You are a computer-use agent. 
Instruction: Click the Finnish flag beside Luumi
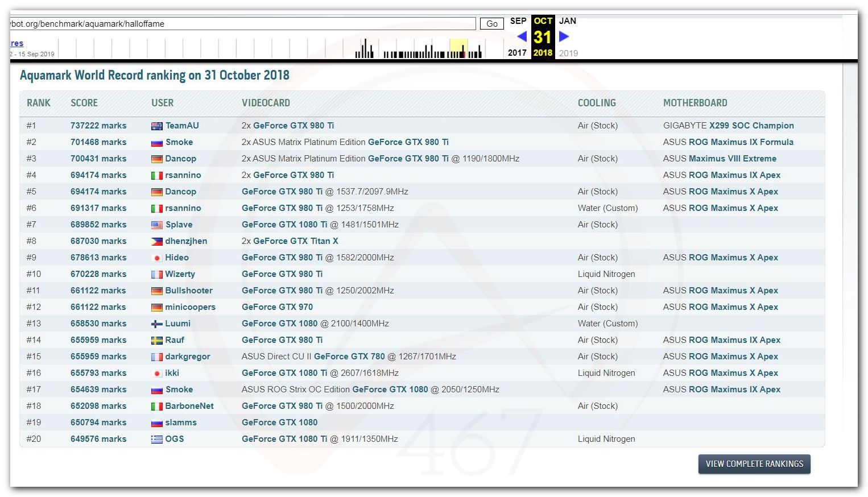157,324
